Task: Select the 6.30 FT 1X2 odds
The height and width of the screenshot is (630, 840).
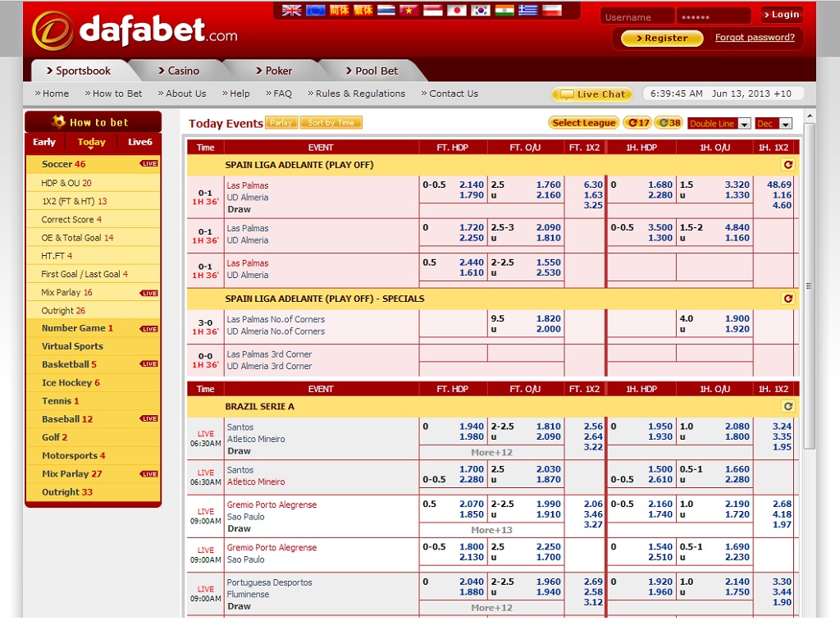Action: [x=593, y=185]
